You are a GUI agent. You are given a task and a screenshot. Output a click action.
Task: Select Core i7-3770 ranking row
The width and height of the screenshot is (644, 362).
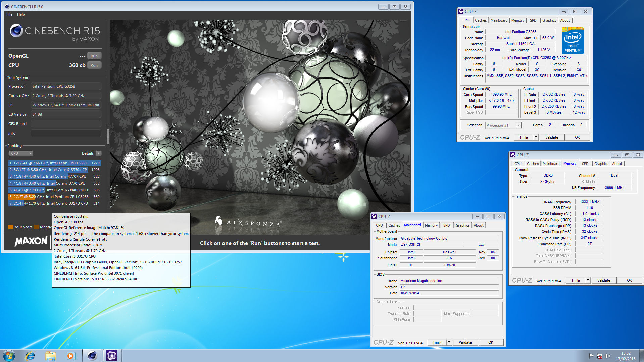55,183
